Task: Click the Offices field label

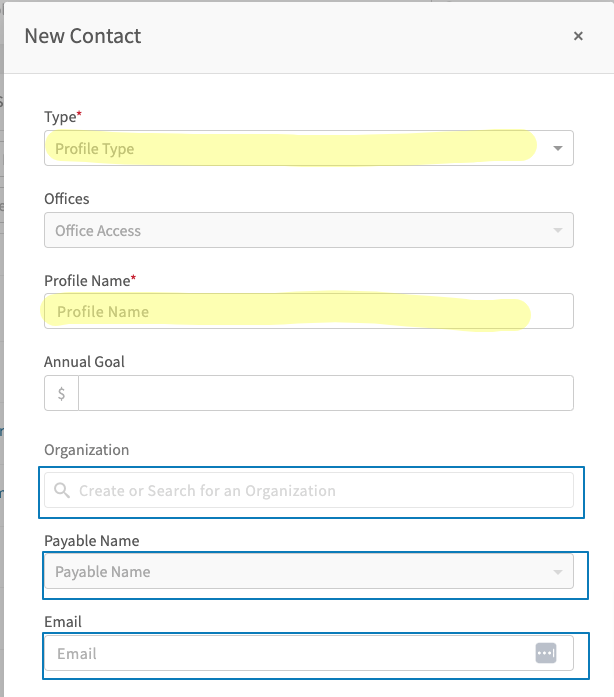Action: point(67,199)
